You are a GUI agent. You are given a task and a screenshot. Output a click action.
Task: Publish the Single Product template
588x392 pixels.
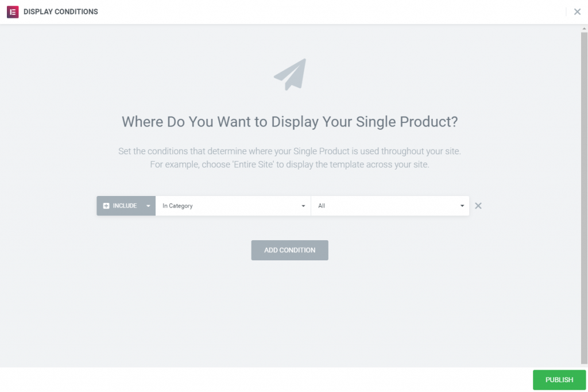559,380
